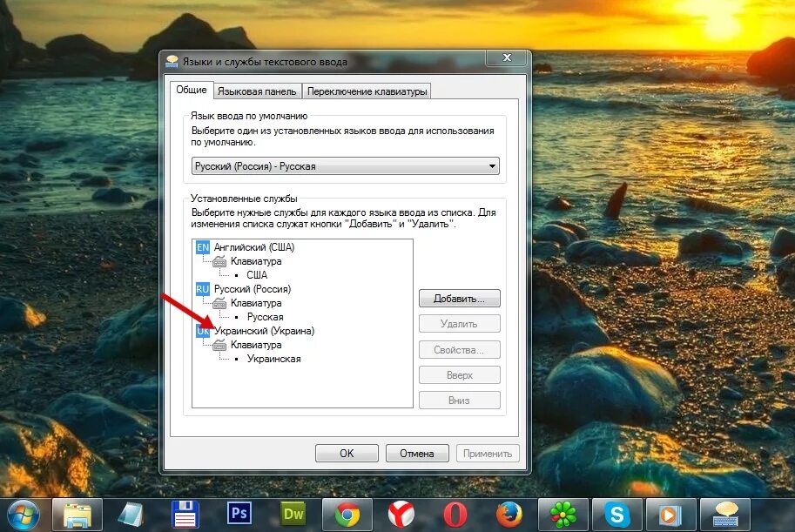Click keyboard icon under Русский (Россия)
795x532 pixels.
click(219, 303)
